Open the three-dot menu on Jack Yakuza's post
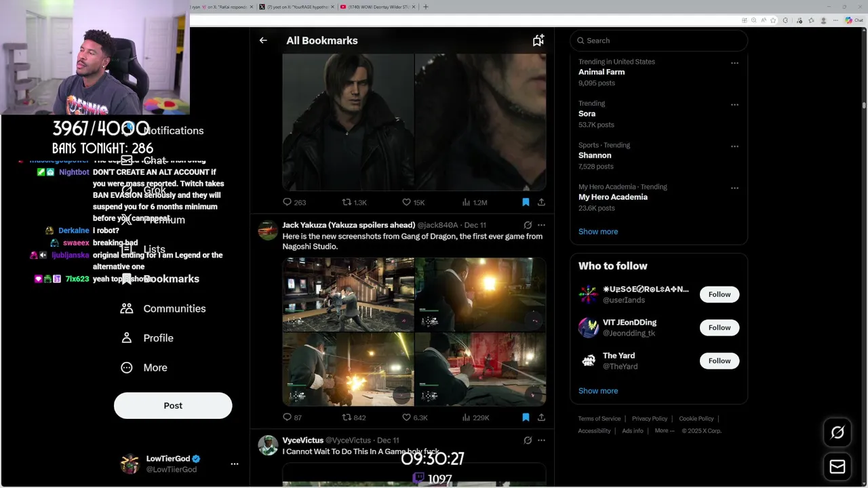This screenshot has width=868, height=488. point(541,225)
